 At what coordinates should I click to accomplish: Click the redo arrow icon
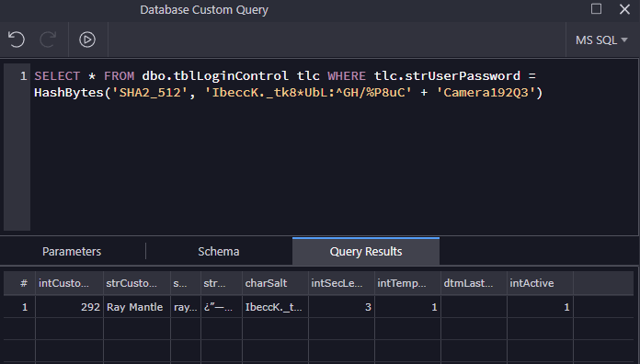(x=48, y=40)
